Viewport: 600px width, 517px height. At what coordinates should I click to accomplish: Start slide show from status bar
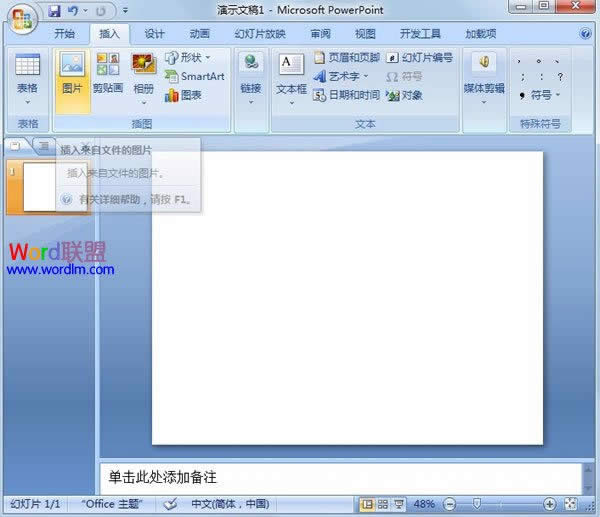tap(399, 504)
